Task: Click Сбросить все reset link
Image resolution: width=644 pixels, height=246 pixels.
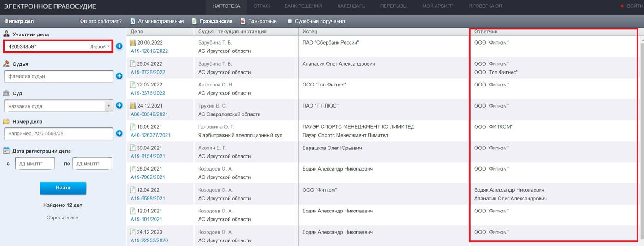Action: point(63,217)
